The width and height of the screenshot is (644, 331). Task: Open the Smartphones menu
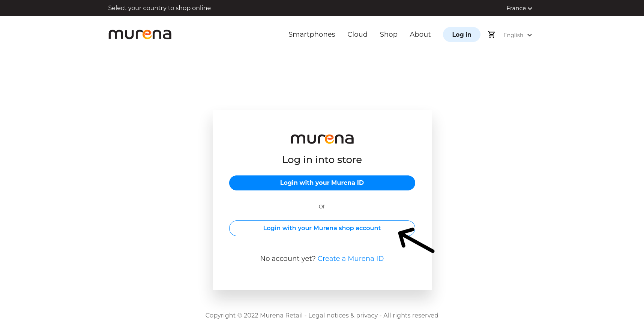pyautogui.click(x=311, y=34)
